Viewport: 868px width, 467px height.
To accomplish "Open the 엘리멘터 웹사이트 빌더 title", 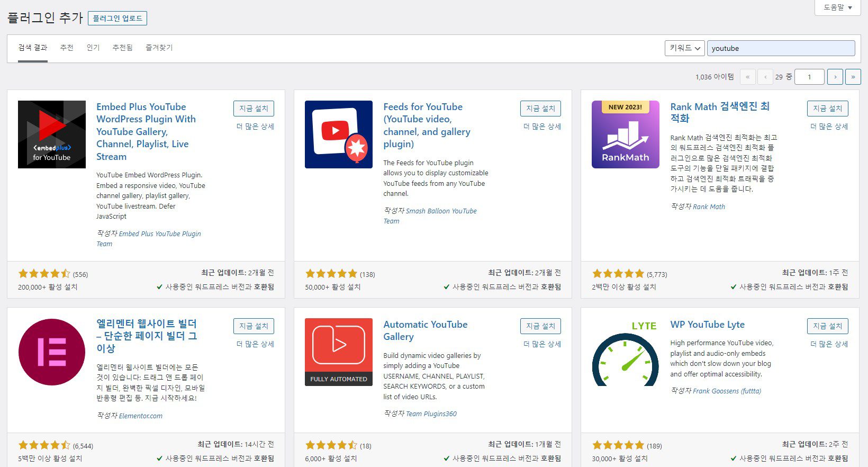I will tap(147, 336).
